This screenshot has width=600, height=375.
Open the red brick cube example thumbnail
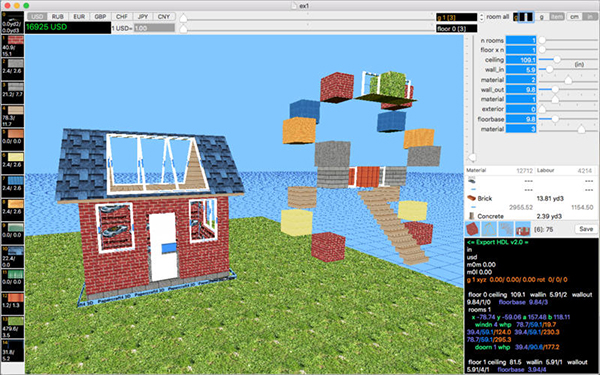(472, 229)
